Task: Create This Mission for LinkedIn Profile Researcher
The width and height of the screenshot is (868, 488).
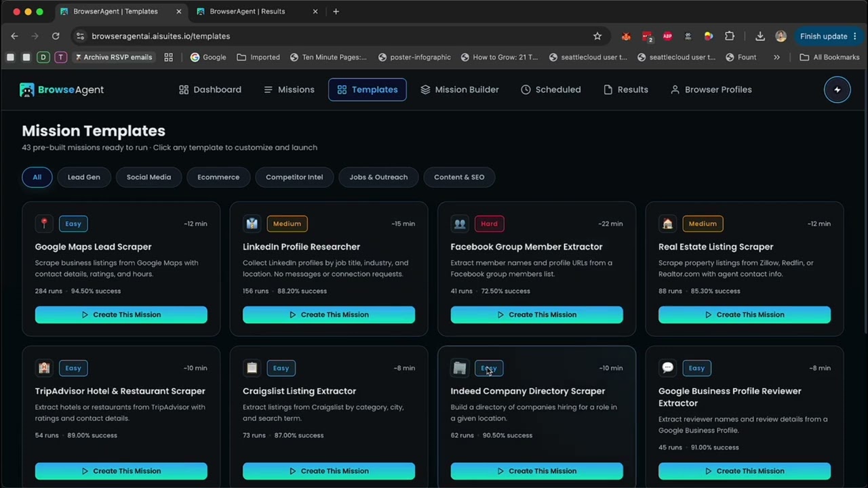Action: coord(329,314)
